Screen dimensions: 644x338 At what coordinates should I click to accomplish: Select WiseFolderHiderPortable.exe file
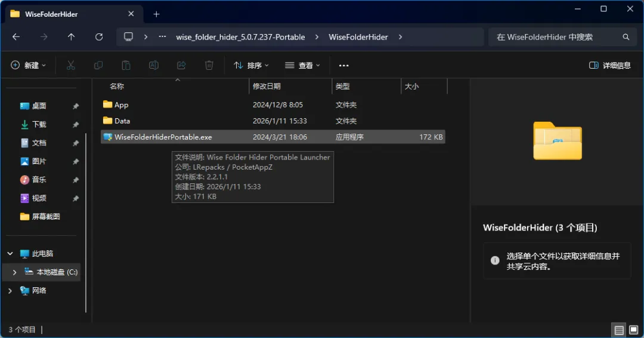(273, 137)
